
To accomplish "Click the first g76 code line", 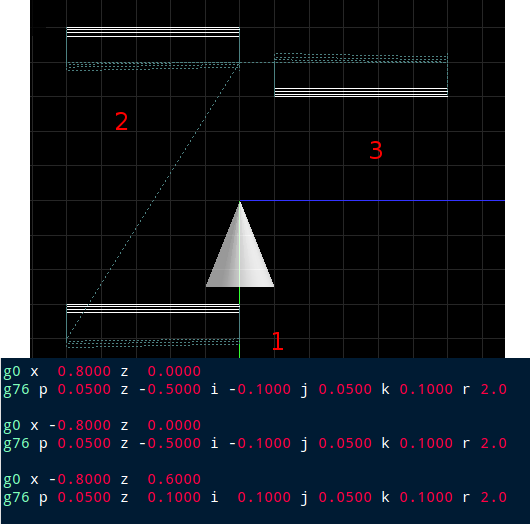I will pyautogui.click(x=255, y=389).
